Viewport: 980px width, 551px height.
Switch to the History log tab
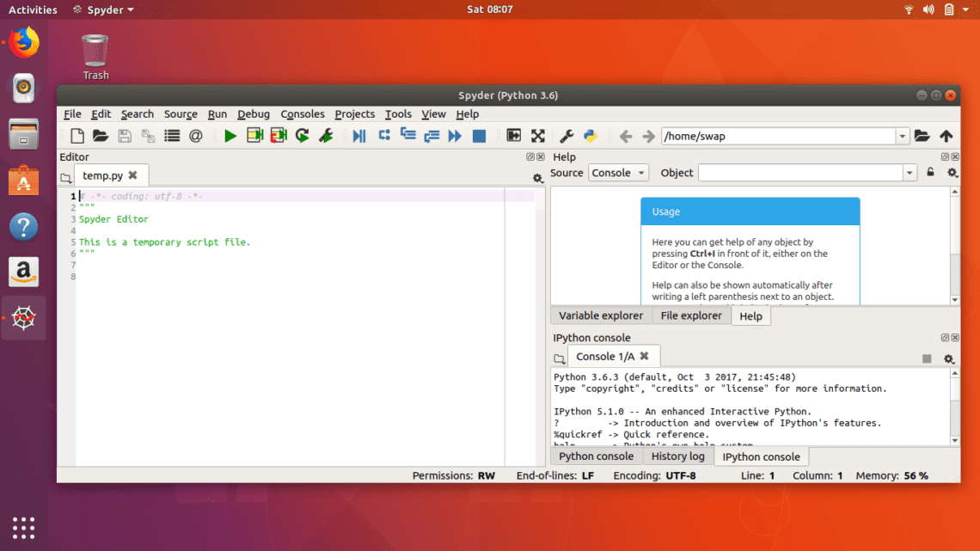click(x=678, y=456)
